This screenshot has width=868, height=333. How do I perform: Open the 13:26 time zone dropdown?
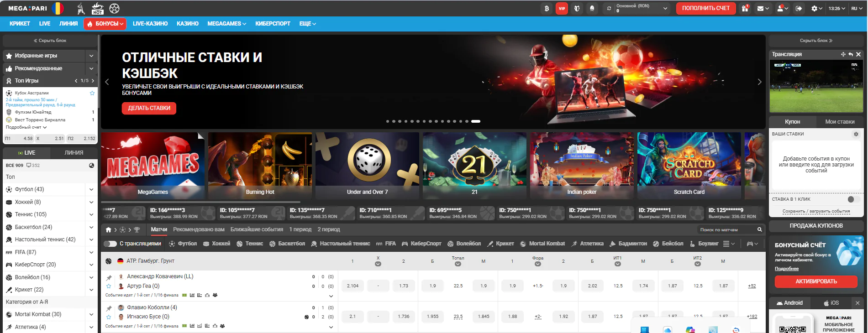pos(837,8)
